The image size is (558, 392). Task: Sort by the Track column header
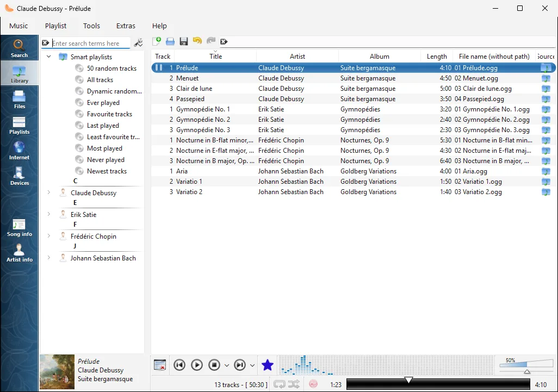163,56
